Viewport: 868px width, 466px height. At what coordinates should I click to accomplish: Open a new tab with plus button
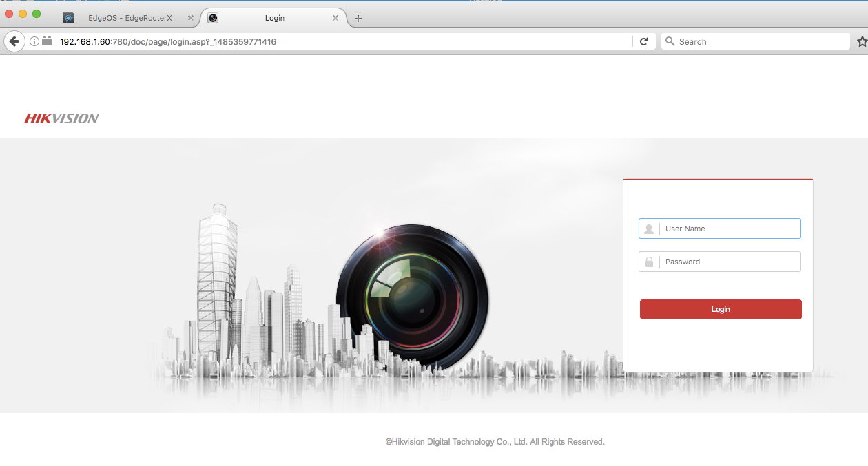point(358,19)
